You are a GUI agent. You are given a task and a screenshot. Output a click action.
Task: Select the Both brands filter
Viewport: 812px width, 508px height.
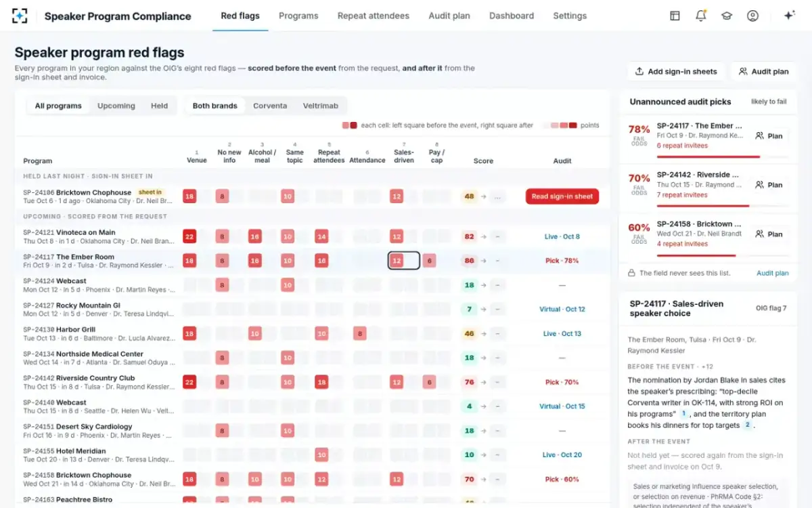[x=215, y=106]
